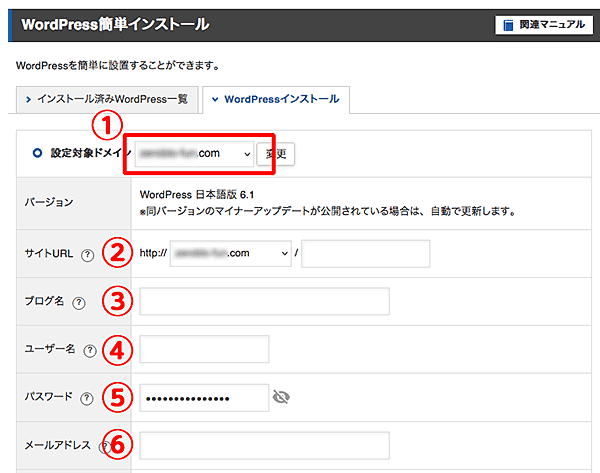
Task: Open the サイトURL domain dropdown
Action: pyautogui.click(x=231, y=253)
